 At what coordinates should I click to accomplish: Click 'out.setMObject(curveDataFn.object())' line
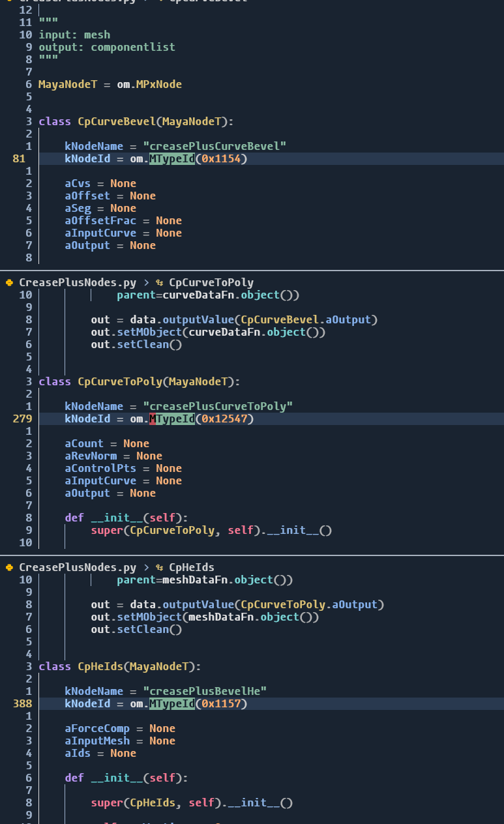[x=208, y=332]
